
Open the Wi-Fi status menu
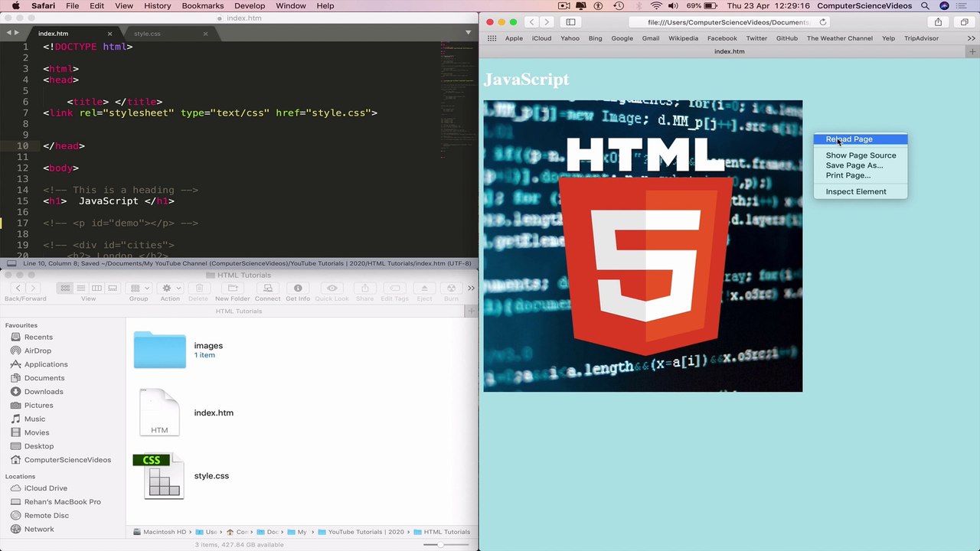point(656,5)
